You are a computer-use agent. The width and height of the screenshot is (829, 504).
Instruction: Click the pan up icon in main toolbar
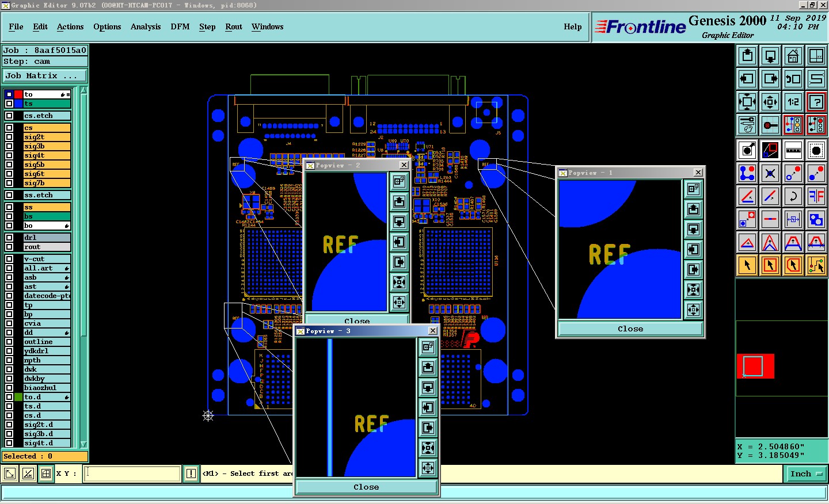(x=747, y=56)
